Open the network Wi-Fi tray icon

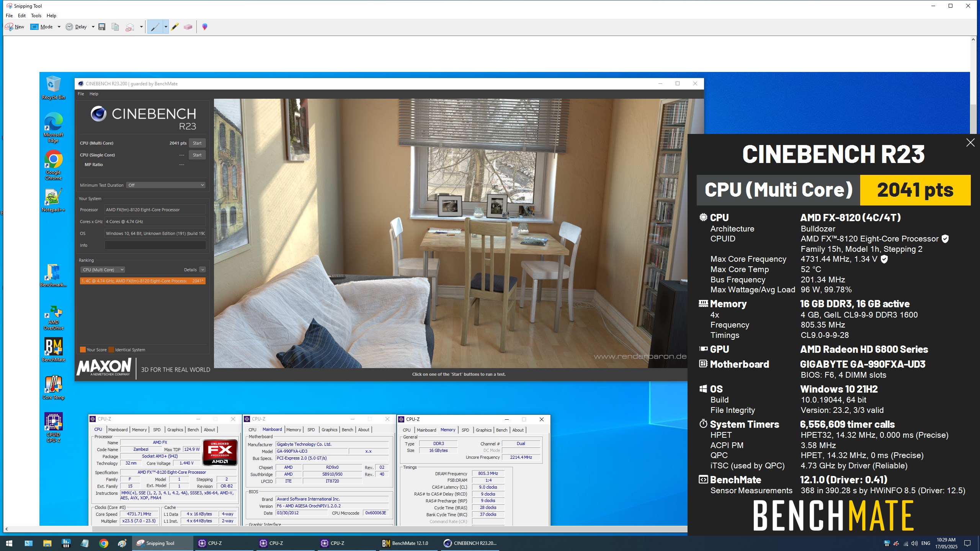coord(906,543)
